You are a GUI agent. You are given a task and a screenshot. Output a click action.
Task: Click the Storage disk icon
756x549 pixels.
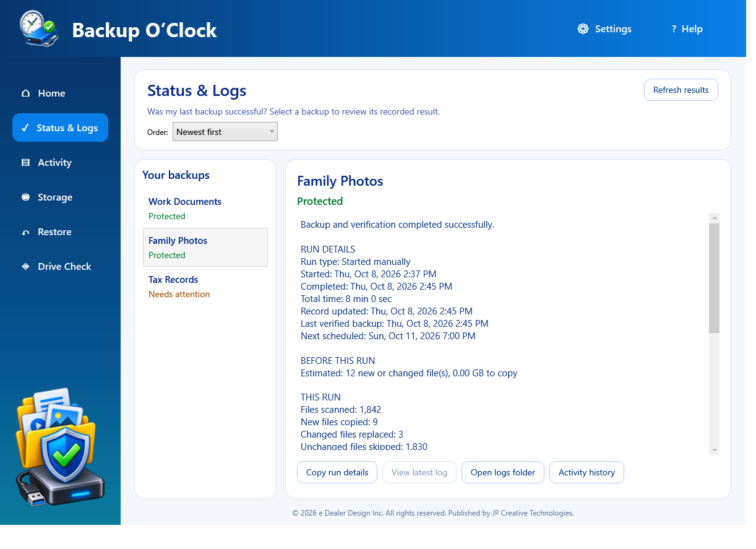pyautogui.click(x=25, y=197)
